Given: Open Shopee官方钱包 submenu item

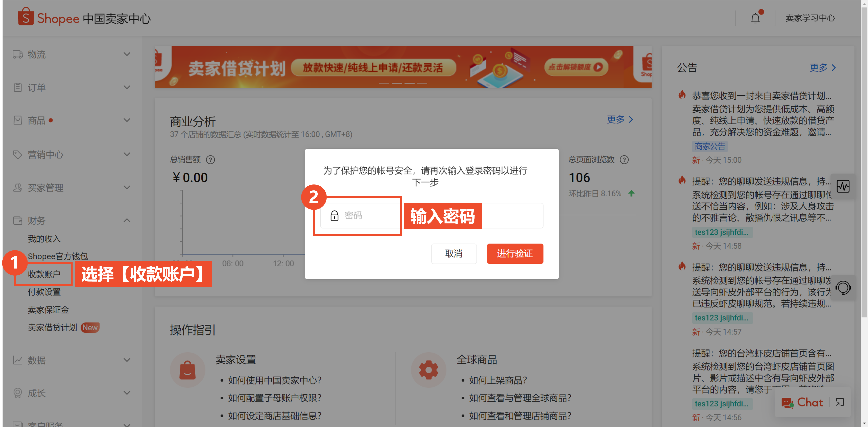Looking at the screenshot, I should click(x=58, y=256).
